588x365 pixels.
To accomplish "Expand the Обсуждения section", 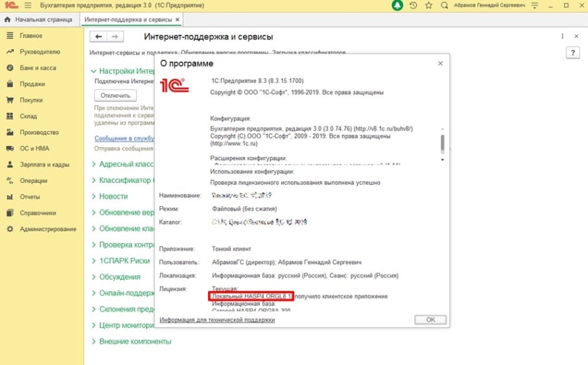I will tap(94, 277).
